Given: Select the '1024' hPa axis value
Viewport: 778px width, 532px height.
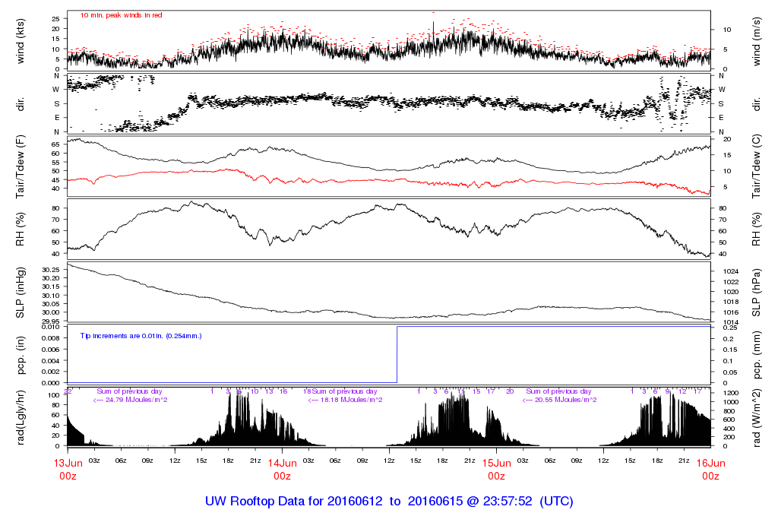Looking at the screenshot, I should (732, 271).
